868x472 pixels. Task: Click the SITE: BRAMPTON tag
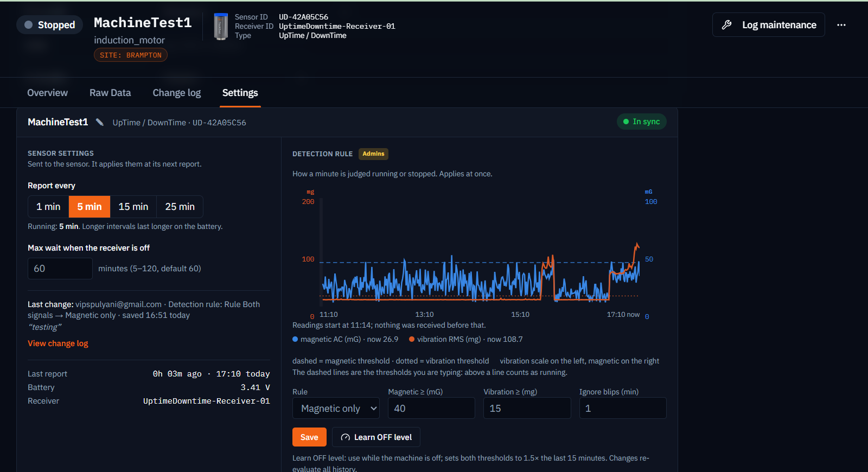tap(131, 55)
